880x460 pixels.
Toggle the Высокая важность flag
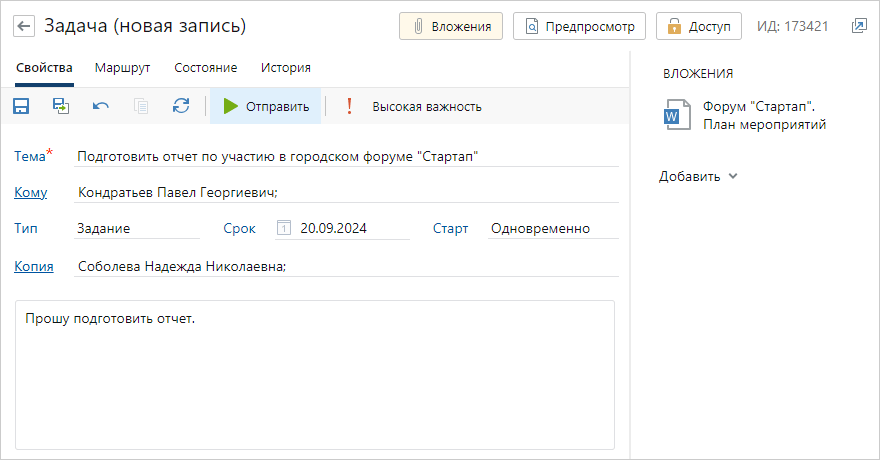pos(413,106)
